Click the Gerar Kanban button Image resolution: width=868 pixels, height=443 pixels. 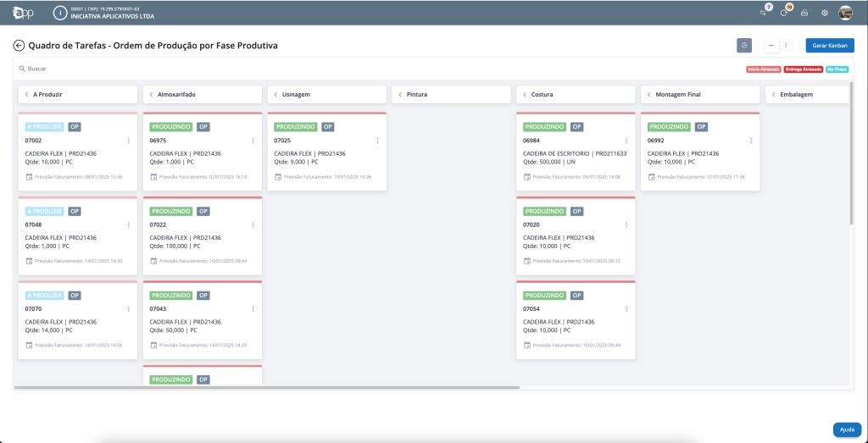830,46
